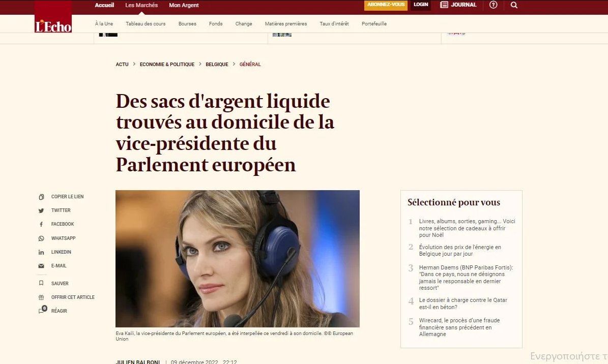Select Matières premières in markets menu
608x364 pixels.
[x=286, y=24]
